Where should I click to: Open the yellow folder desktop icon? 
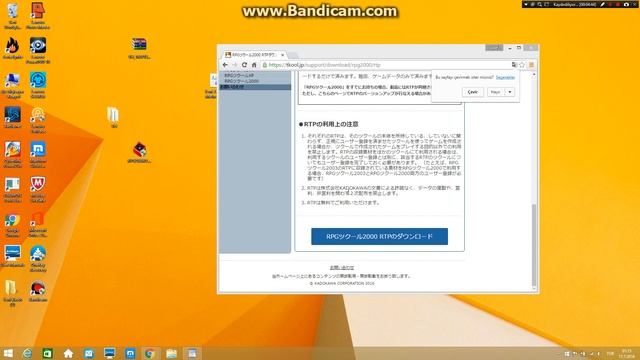(12, 293)
